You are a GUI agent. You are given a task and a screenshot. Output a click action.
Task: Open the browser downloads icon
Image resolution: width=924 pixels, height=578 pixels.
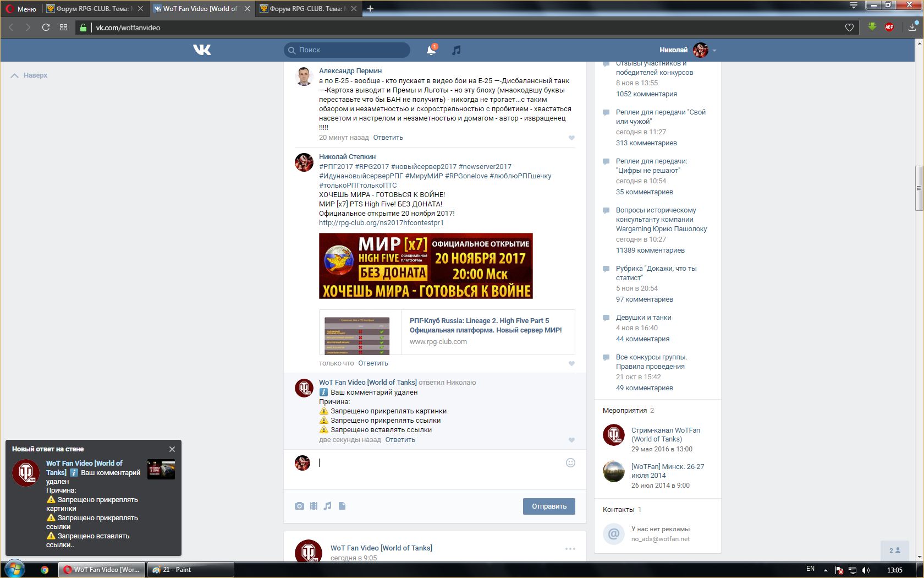912,27
